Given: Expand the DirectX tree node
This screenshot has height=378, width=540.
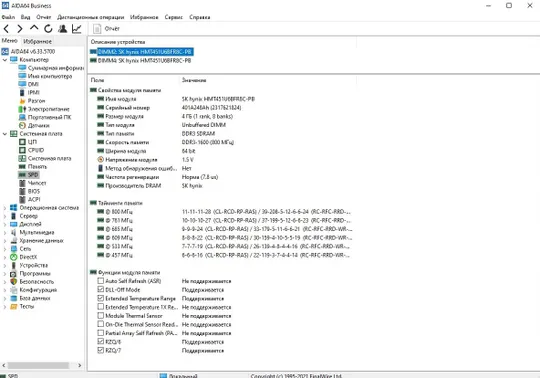Looking at the screenshot, I should pos(5,257).
